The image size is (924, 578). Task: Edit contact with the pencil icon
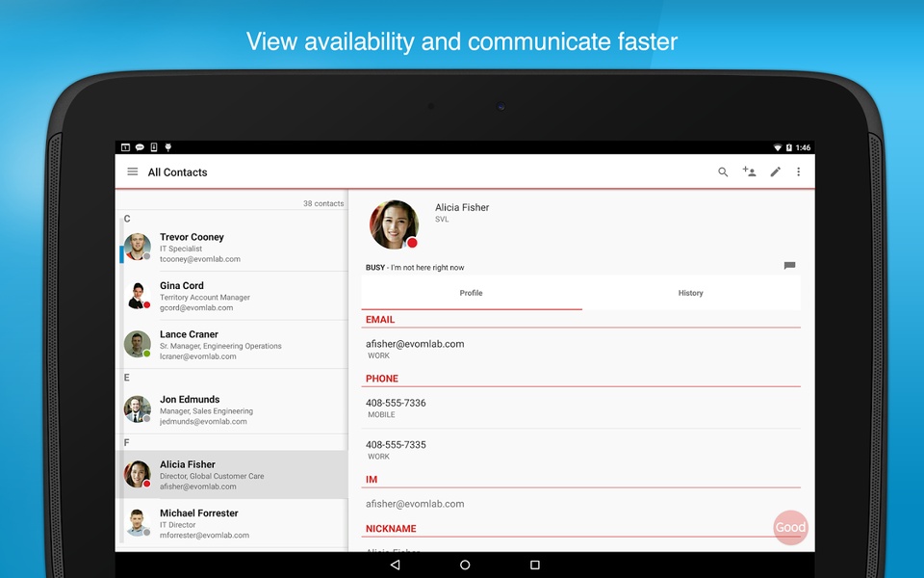[776, 171]
